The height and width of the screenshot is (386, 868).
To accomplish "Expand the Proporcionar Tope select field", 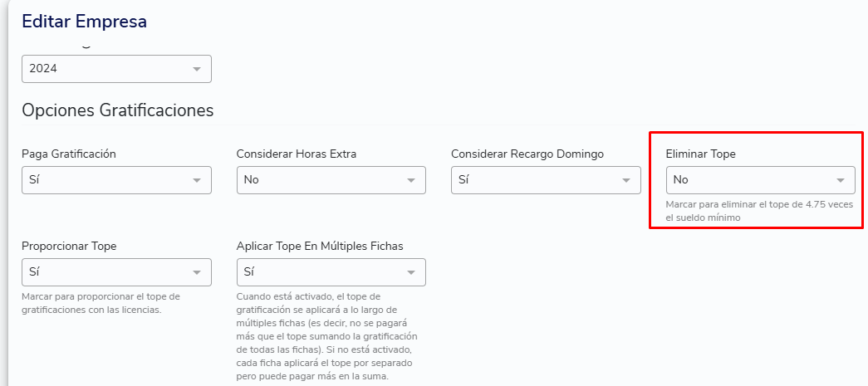I will click(x=116, y=272).
